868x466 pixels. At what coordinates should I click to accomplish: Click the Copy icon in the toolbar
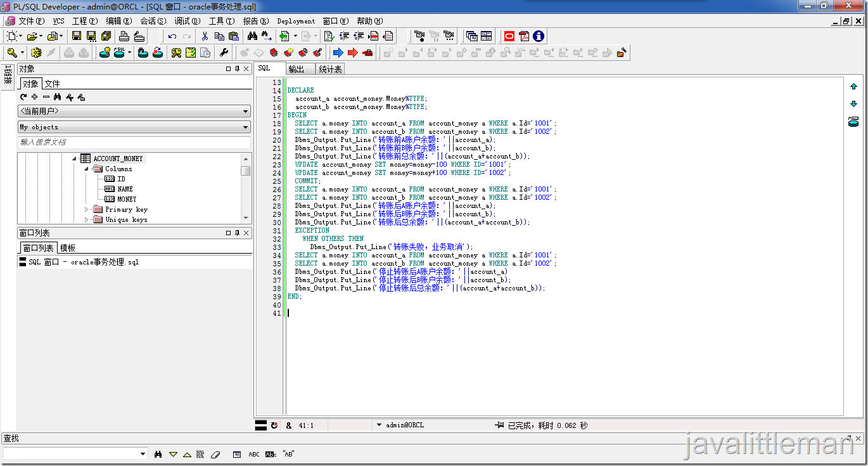point(219,36)
